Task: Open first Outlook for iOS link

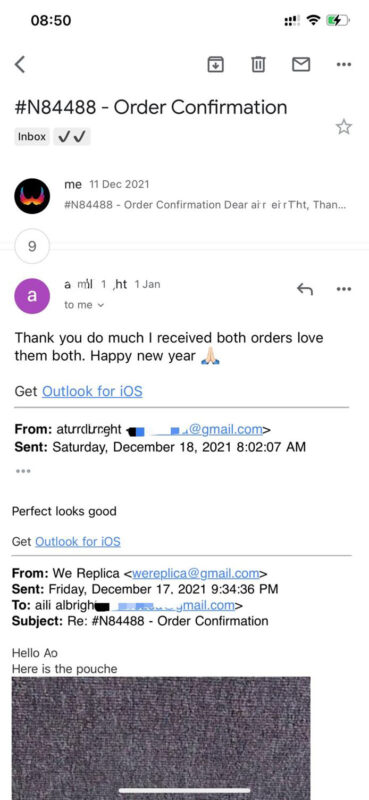Action: point(92,391)
